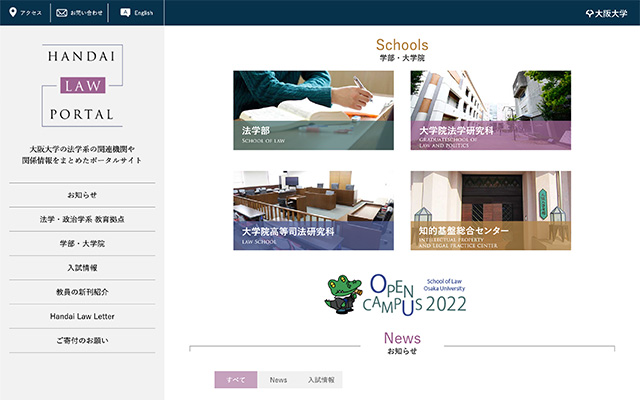Viewport: 640px width, 400px height.
Task: Click the Schools section heading
Action: 402,45
